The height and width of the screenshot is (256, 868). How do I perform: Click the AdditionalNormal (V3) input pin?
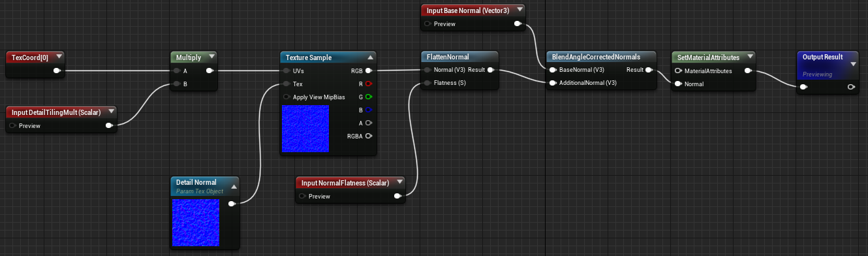coord(553,83)
